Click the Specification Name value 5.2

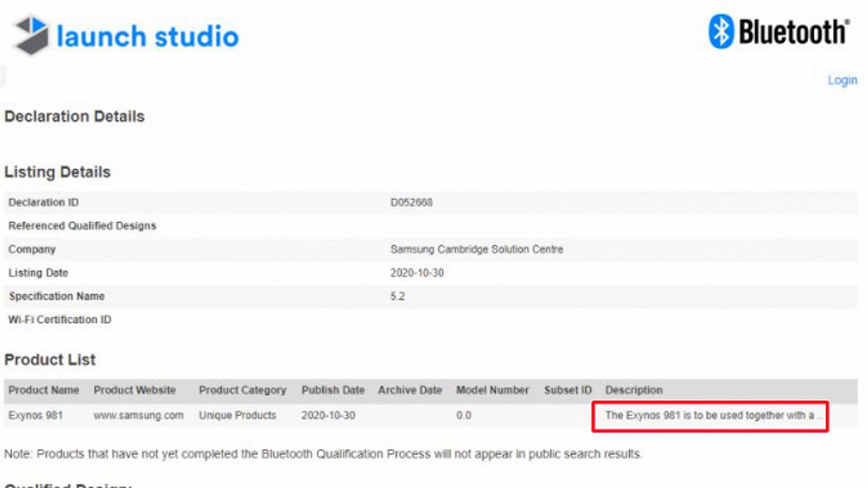397,297
